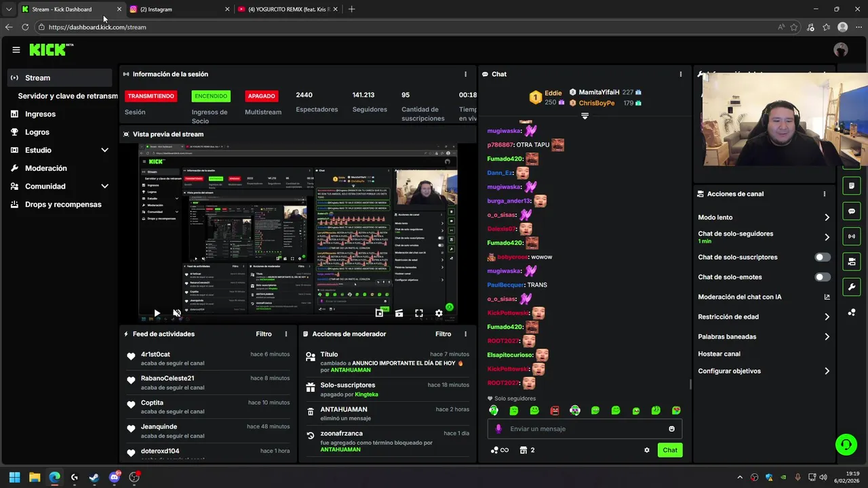This screenshot has height=488, width=868.
Task: Click Filtro in Acciones de moderador
Action: [443, 334]
